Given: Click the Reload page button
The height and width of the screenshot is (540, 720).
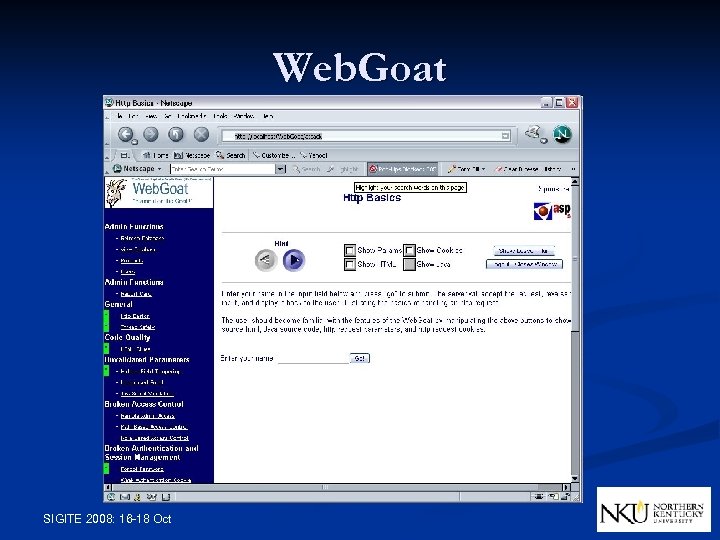Looking at the screenshot, I should (176, 135).
